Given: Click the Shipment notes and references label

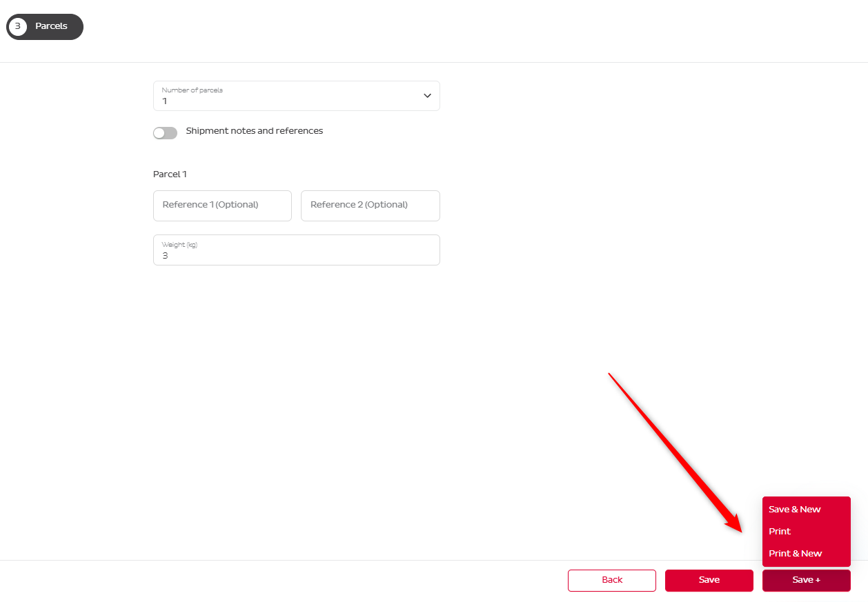Looking at the screenshot, I should (254, 130).
